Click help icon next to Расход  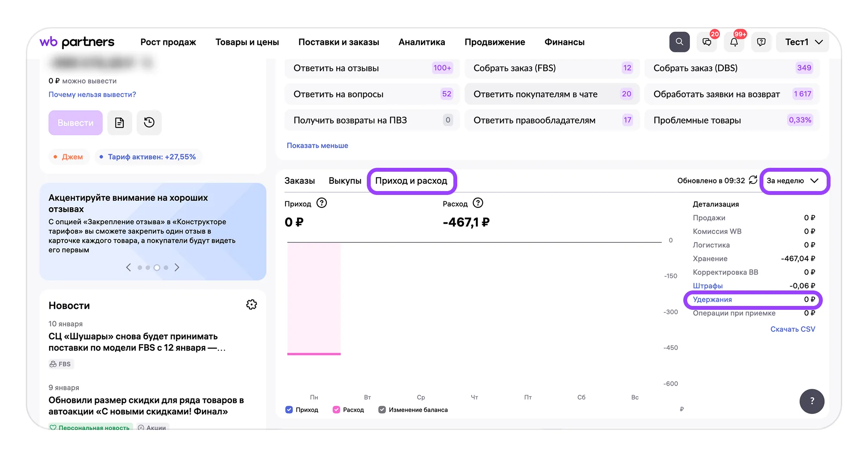point(478,203)
